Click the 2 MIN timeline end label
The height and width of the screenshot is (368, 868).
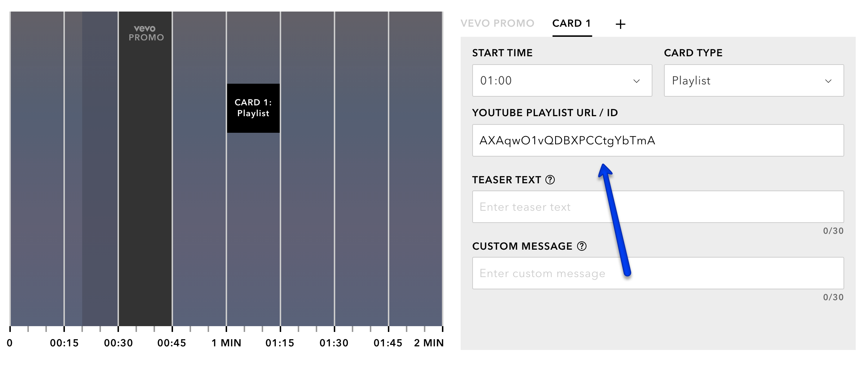(x=429, y=343)
